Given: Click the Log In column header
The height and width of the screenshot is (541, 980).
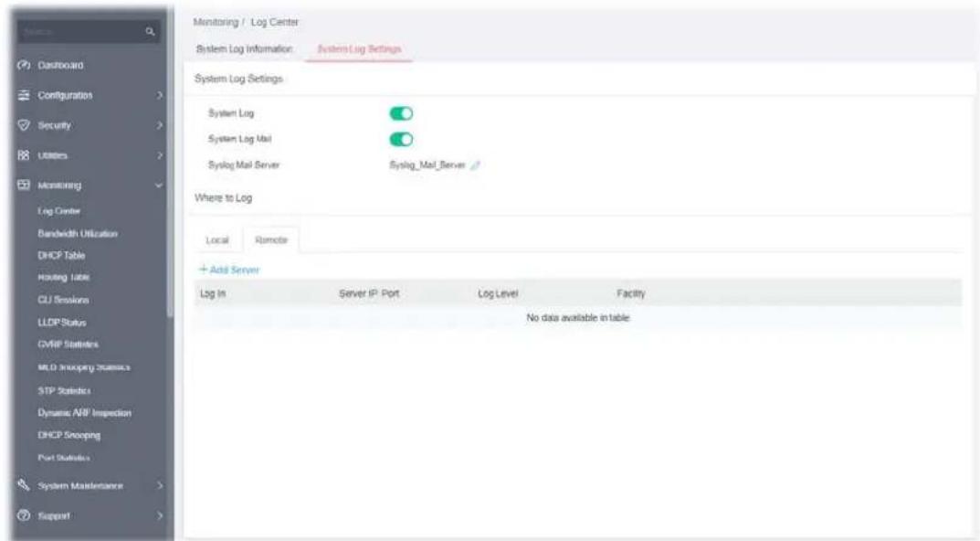Looking at the screenshot, I should pos(213,293).
